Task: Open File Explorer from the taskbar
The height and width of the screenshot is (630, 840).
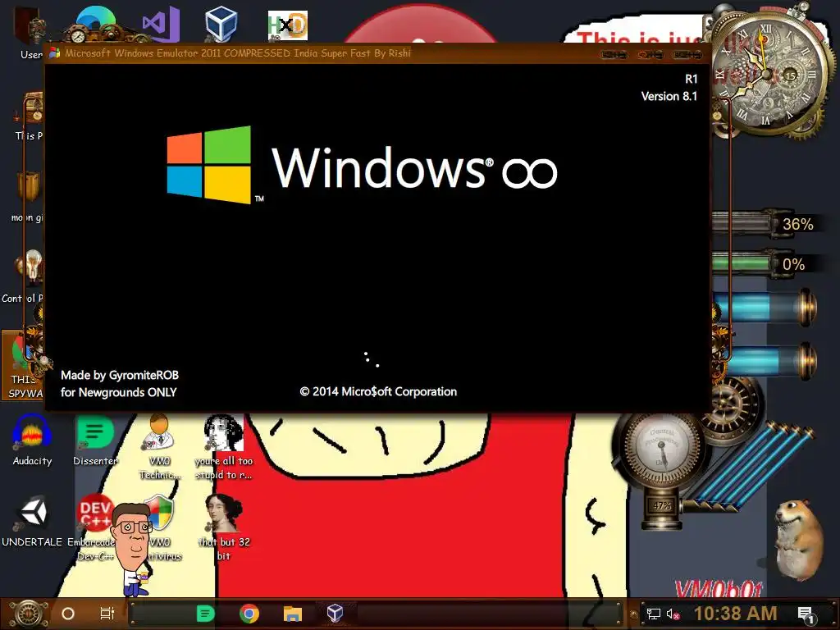Action: [293, 614]
